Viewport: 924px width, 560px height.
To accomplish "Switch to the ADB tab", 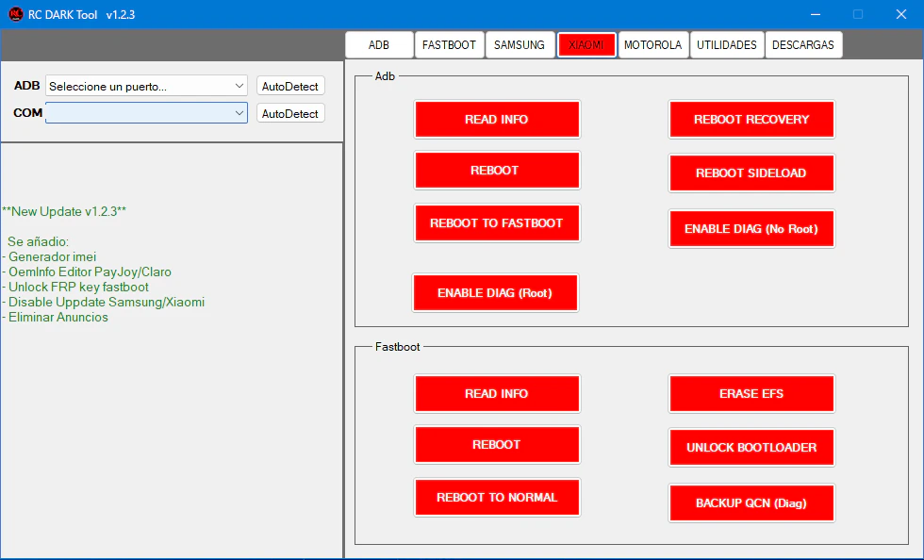I will pyautogui.click(x=379, y=45).
